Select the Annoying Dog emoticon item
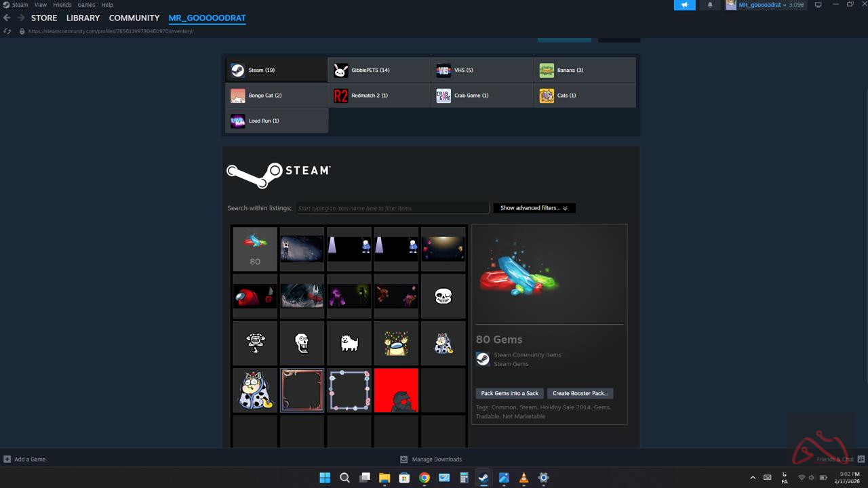 pos(349,343)
